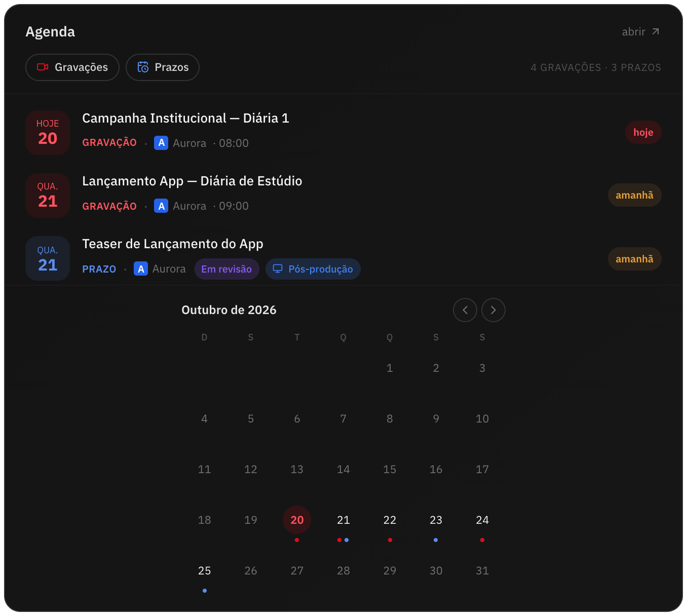This screenshot has width=687, height=616.
Task: Click amanhã pill on Lançamento App row
Action: click(x=635, y=195)
